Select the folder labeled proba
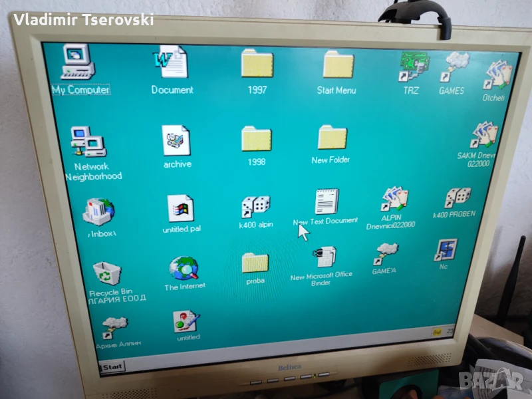Screen dimensions: 532x399 pos(255,263)
